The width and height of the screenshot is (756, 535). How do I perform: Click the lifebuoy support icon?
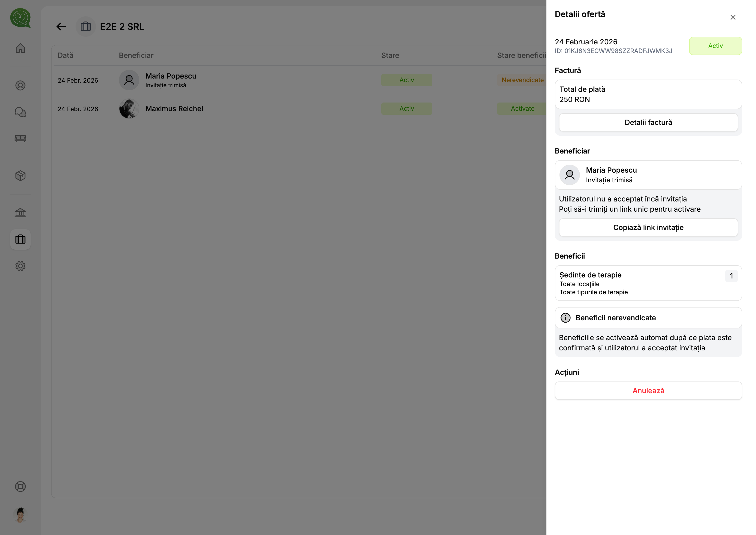click(20, 487)
